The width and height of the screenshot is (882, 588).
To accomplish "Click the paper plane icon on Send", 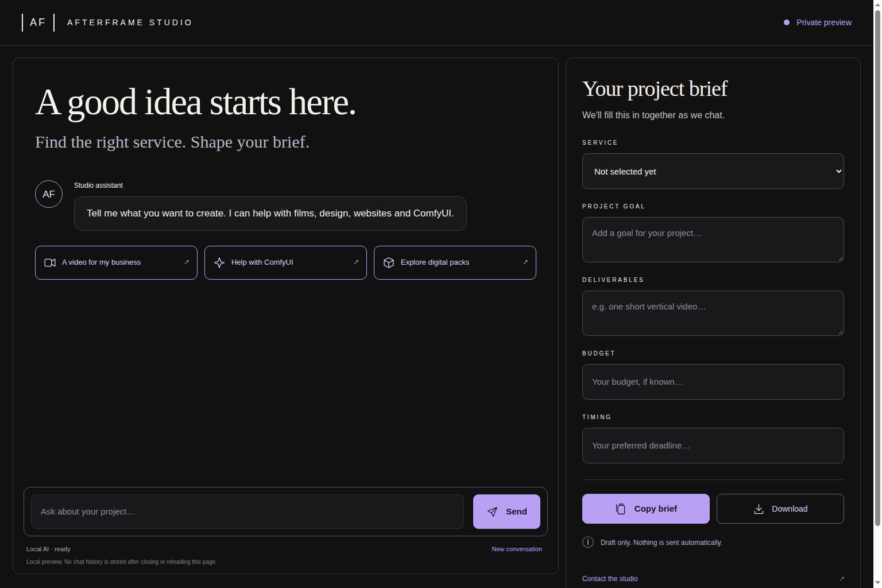I will coord(493,512).
